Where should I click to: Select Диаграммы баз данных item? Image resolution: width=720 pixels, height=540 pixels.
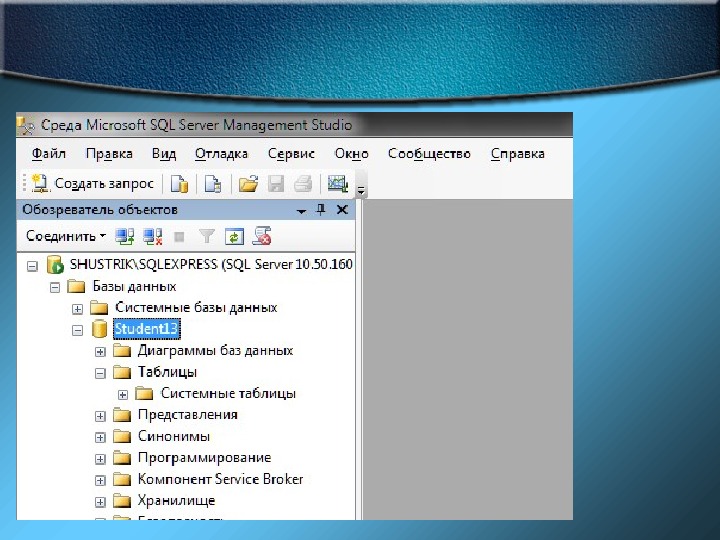coord(215,351)
